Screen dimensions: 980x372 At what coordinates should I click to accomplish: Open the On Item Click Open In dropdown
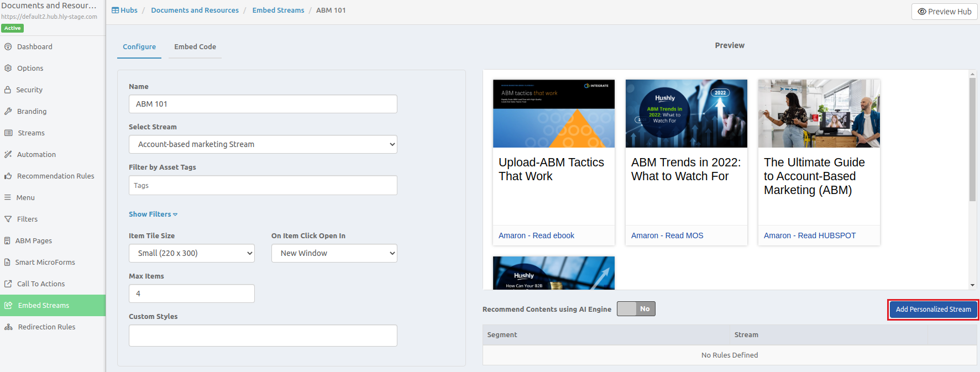point(334,253)
